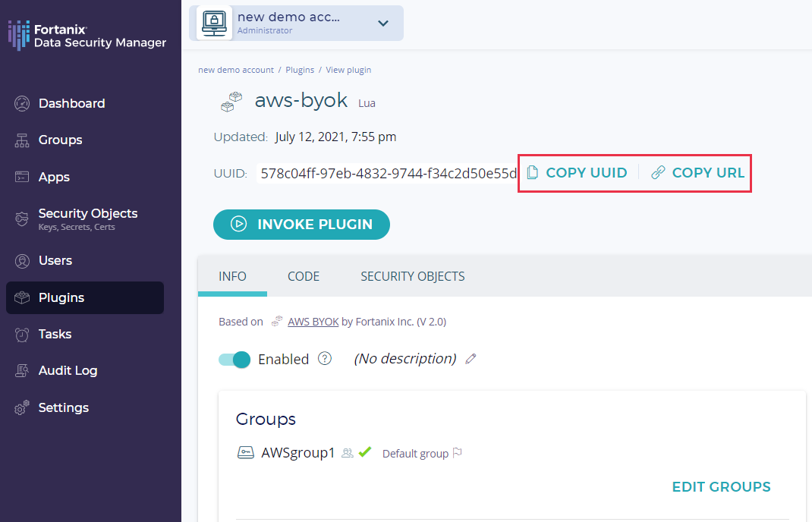Open the AWS BYOK link
The width and height of the screenshot is (812, 522).
tap(313, 322)
